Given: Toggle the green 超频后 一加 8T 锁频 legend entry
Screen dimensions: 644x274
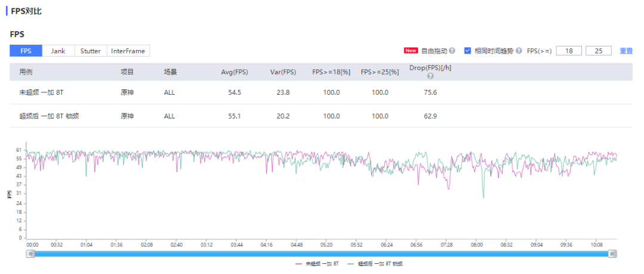Looking at the screenshot, I should (x=377, y=263).
